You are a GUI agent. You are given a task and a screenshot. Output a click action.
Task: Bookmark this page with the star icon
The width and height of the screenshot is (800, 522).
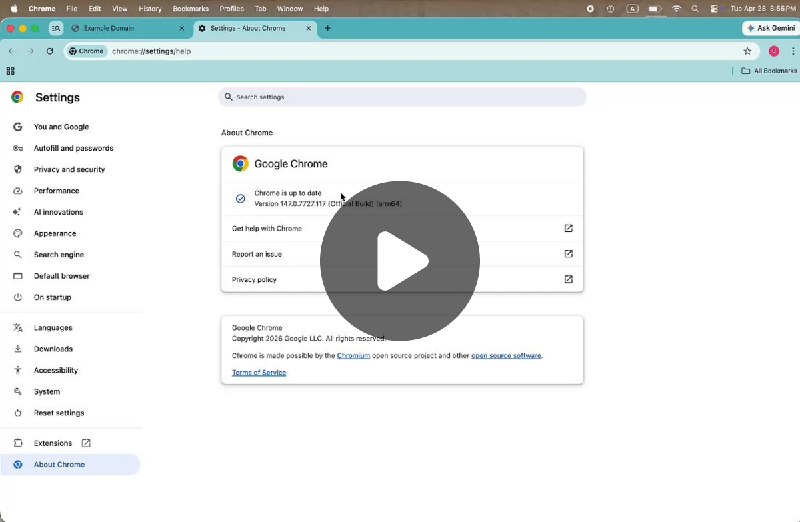coord(747,51)
